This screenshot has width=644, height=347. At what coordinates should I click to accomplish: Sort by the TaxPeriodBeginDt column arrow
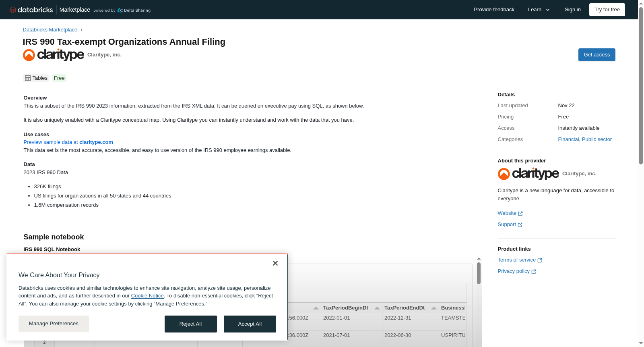pos(377,308)
